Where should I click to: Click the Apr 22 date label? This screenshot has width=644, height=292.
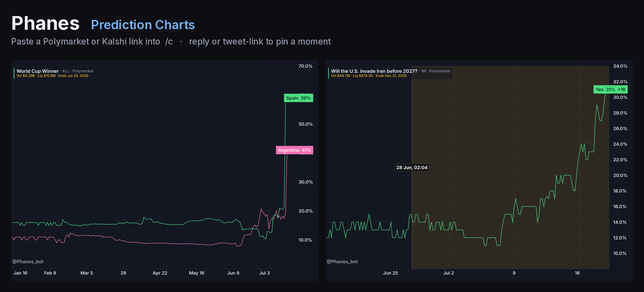160,273
